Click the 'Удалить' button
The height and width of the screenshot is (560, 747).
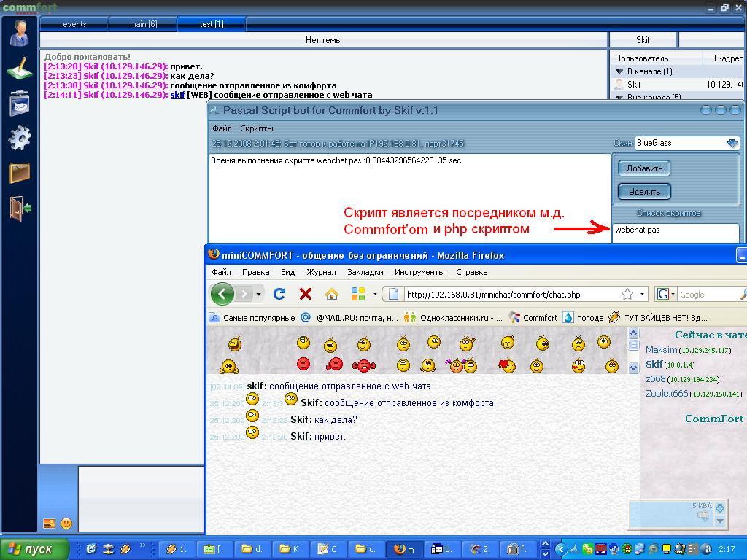[x=644, y=192]
